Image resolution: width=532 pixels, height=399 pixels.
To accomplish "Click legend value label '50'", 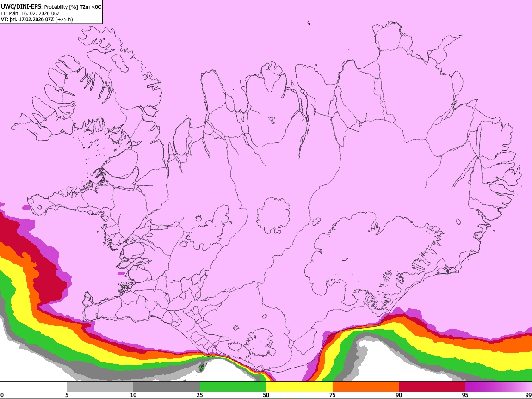I will point(266,395).
